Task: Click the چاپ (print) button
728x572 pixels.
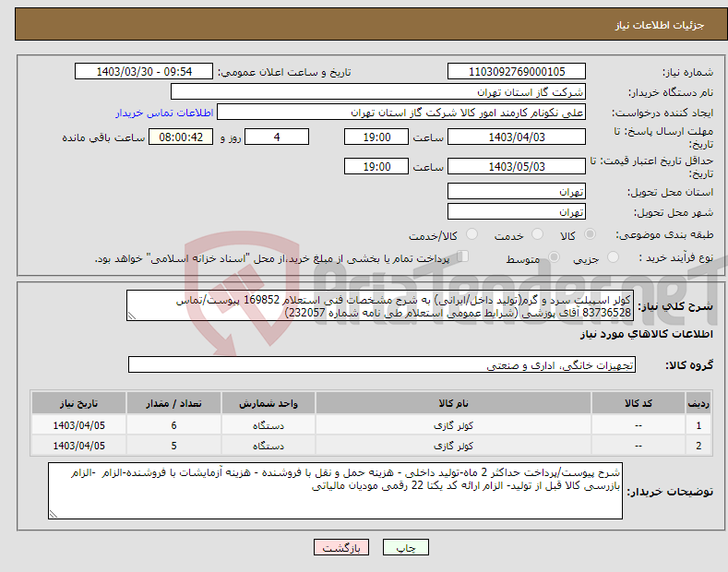Action: click(x=405, y=547)
